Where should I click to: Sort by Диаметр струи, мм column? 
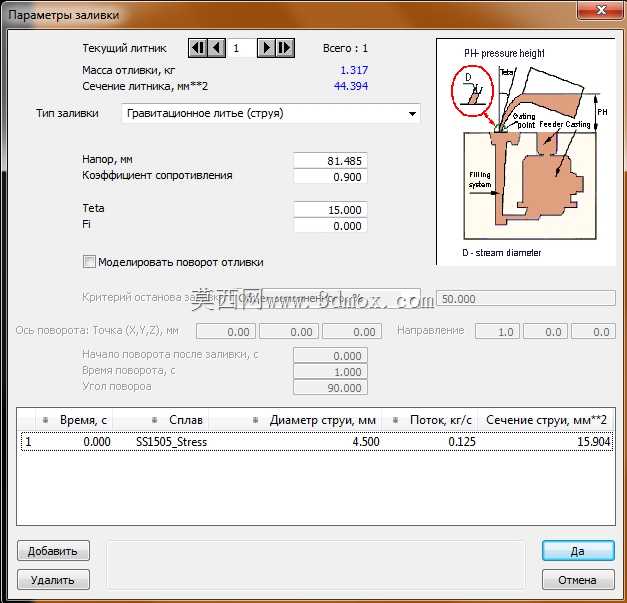(295, 420)
